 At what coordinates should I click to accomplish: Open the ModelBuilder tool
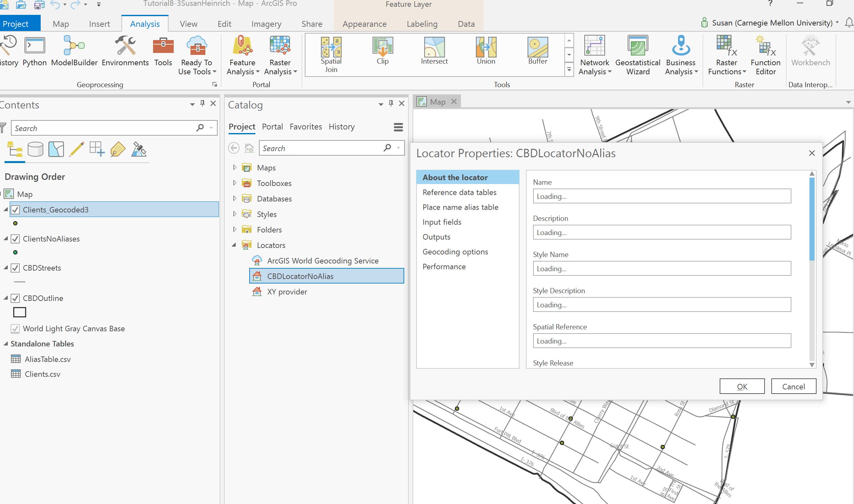point(74,51)
